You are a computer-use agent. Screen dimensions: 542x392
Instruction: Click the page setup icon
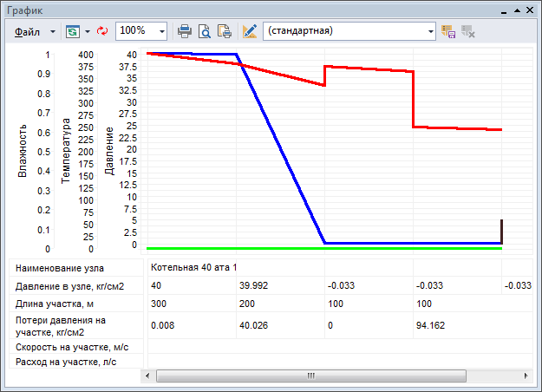[x=224, y=30]
